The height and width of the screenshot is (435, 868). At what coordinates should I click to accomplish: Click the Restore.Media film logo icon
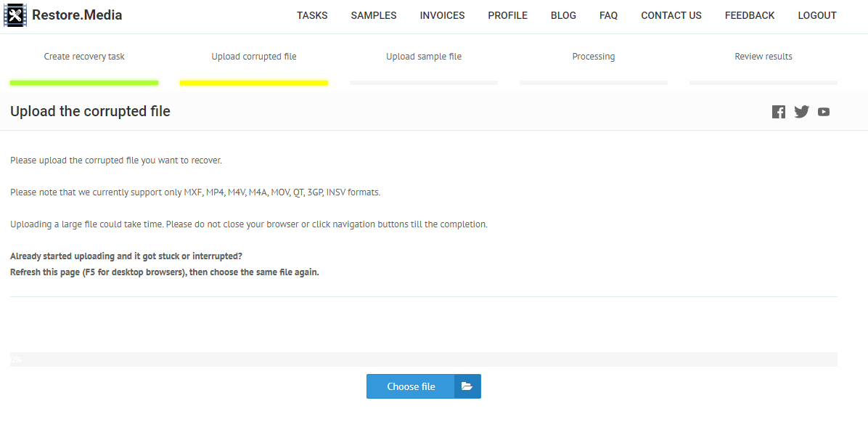click(15, 15)
